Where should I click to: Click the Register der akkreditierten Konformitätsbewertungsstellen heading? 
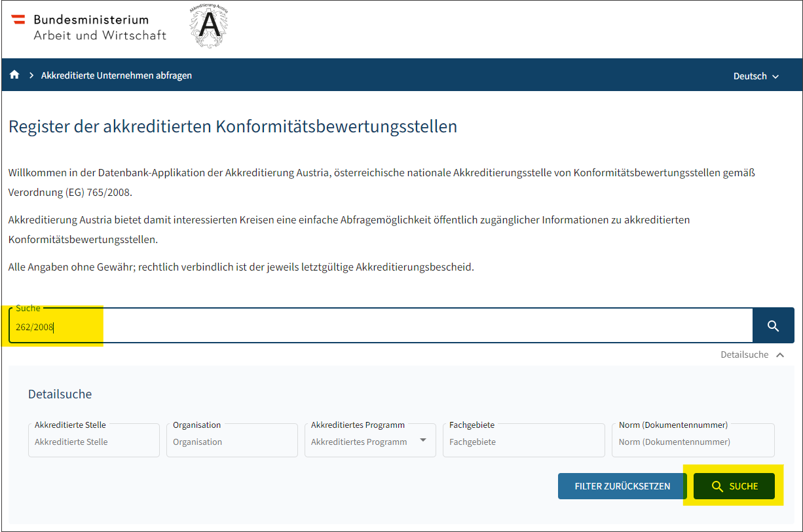click(x=233, y=126)
